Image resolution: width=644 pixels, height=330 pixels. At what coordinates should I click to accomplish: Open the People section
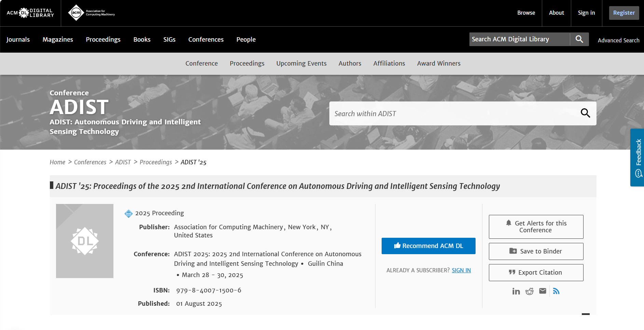246,39
